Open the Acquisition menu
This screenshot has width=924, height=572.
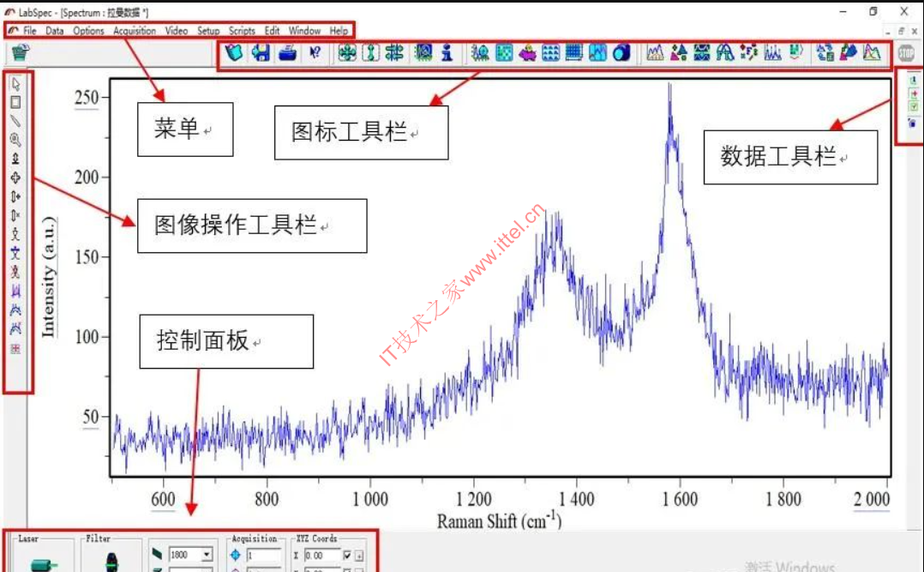[135, 31]
